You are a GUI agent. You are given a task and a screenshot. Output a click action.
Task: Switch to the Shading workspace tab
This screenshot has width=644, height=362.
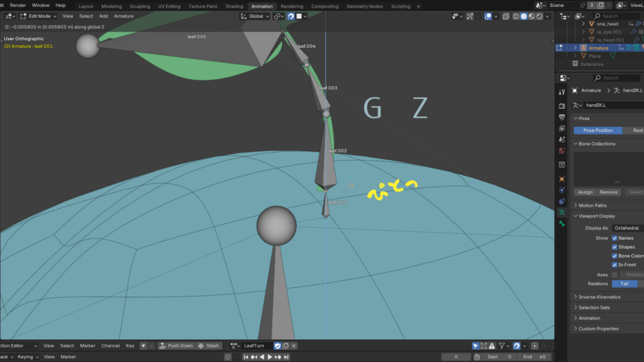click(234, 6)
